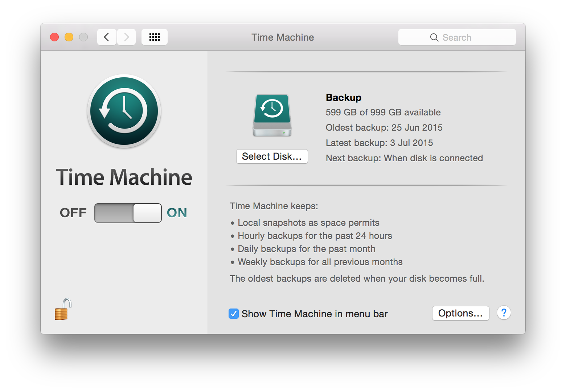Viewport: 566px width, 392px height.
Task: Uncheck Show Time Machine in menu bar
Action: [234, 314]
